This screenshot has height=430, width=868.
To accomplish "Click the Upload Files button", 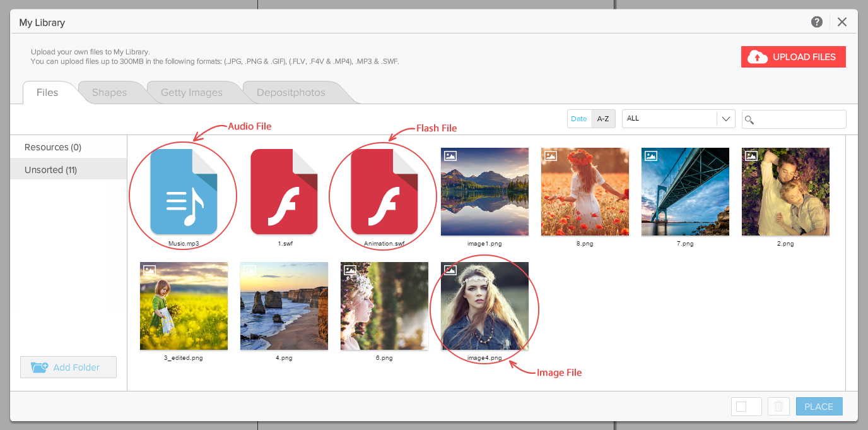I will 793,57.
